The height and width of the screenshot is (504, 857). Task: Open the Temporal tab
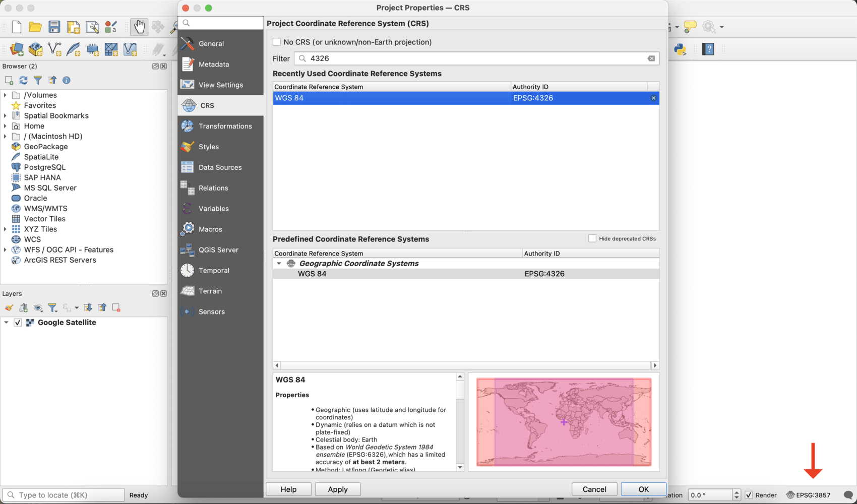pyautogui.click(x=220, y=270)
